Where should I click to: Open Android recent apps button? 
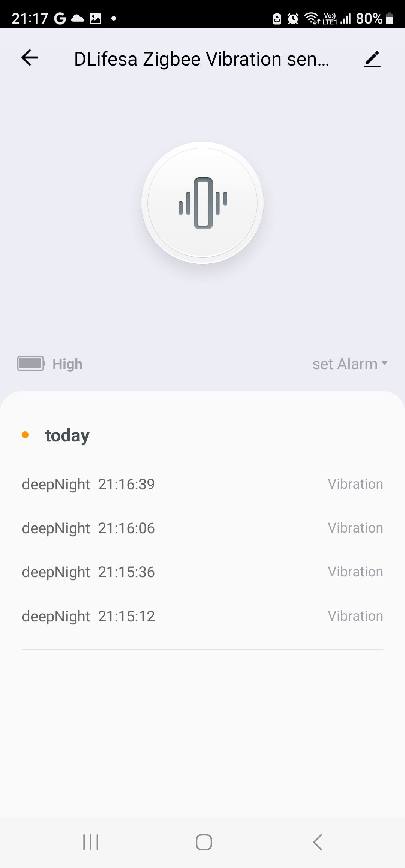click(x=91, y=842)
